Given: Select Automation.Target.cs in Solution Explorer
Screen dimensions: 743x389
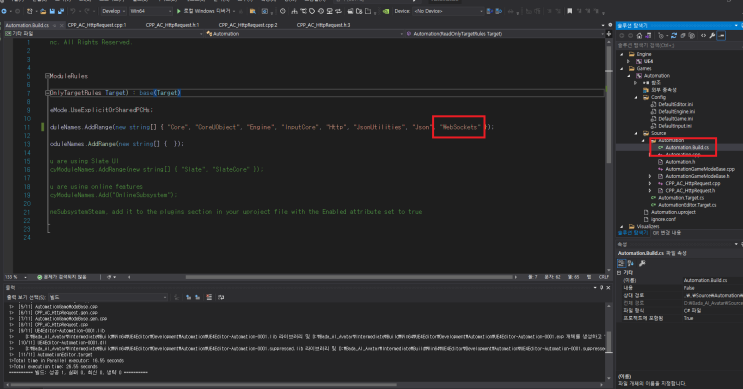Looking at the screenshot, I should tap(681, 198).
